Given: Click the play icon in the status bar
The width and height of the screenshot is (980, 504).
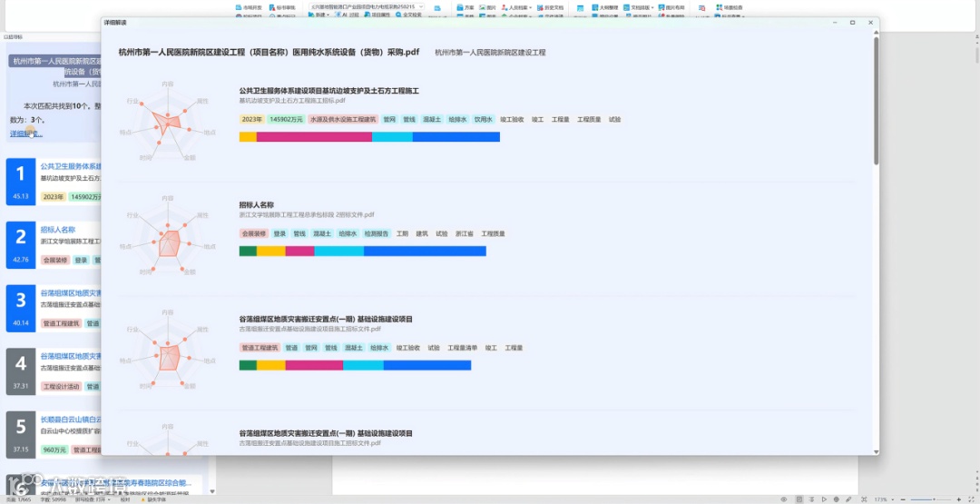Looking at the screenshot, I should click(824, 499).
